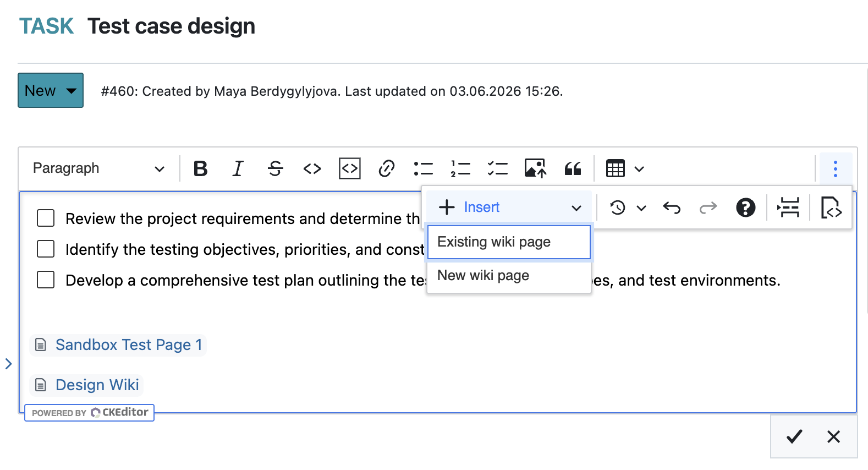
Task: Apply strikethrough formatting
Action: point(275,168)
